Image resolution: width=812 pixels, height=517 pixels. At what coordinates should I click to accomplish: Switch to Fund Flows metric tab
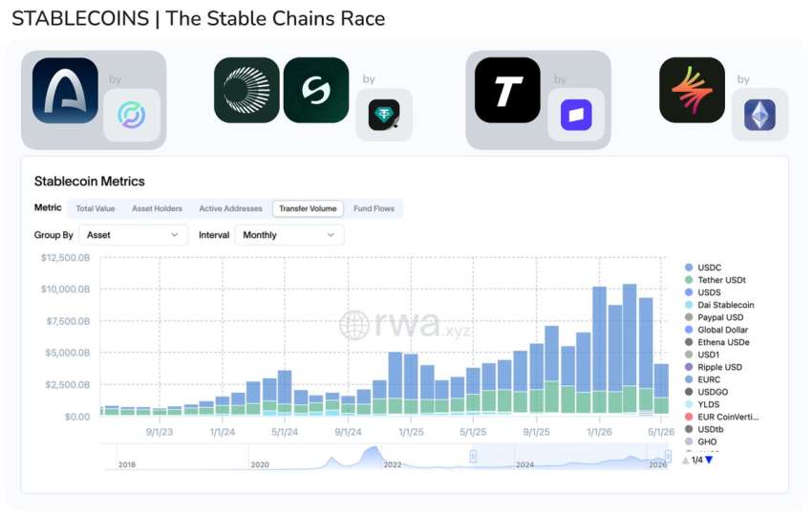[374, 208]
